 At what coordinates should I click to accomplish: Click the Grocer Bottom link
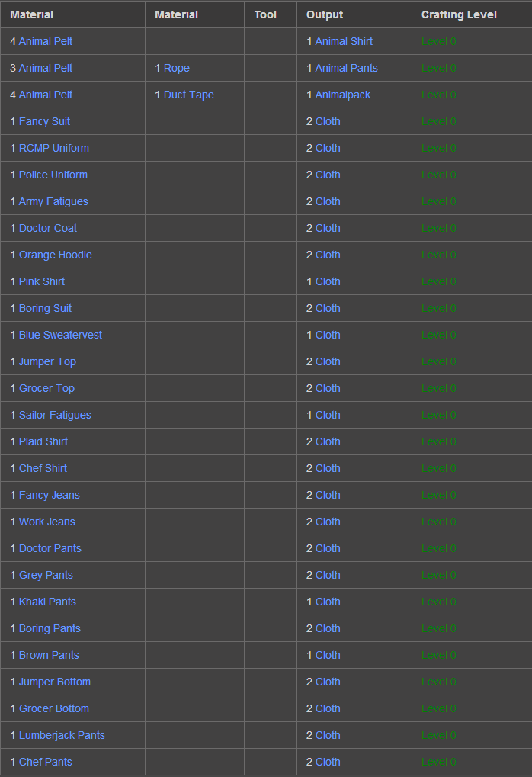[x=54, y=710]
